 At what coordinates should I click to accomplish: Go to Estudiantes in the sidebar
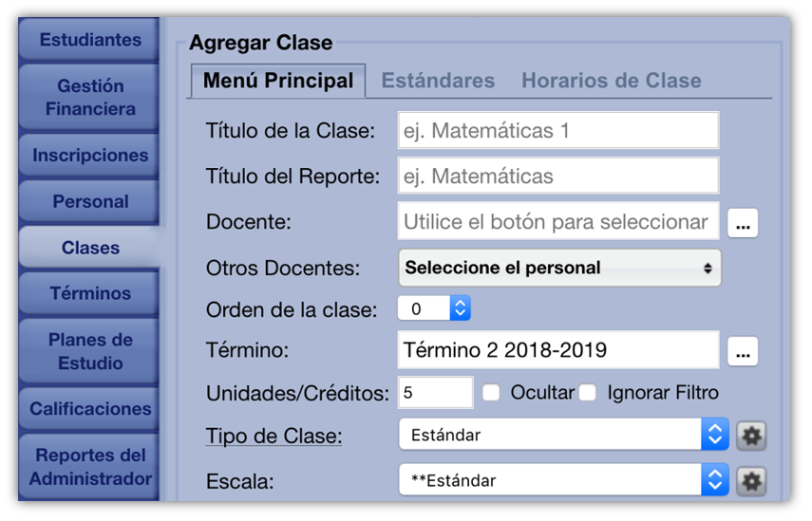[x=90, y=40]
